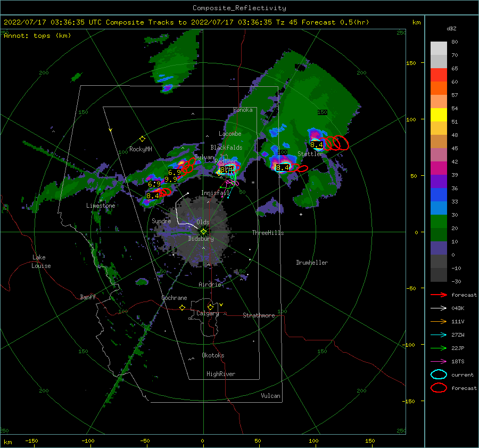Click the Stettler city label
The width and height of the screenshot is (479, 448).
point(310,154)
